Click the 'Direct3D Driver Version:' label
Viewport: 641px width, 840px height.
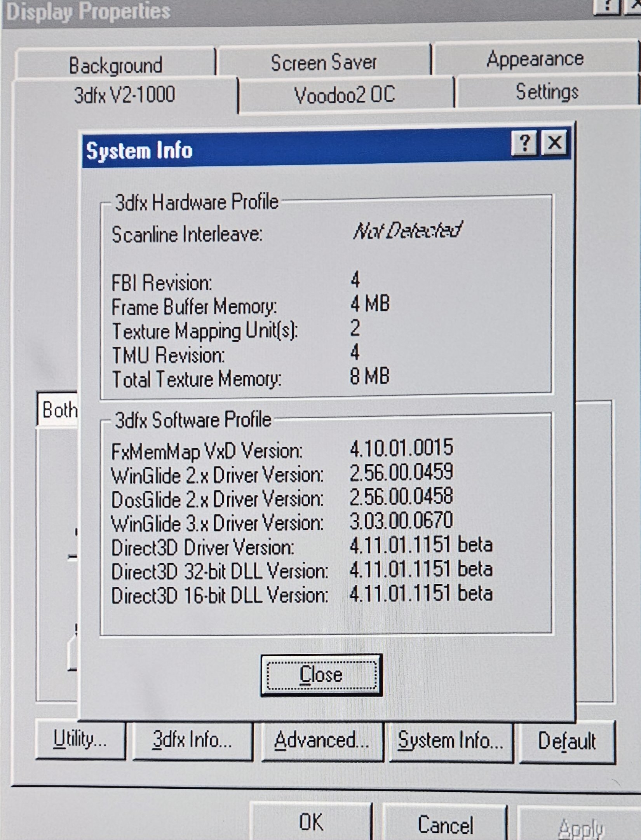coord(203,547)
